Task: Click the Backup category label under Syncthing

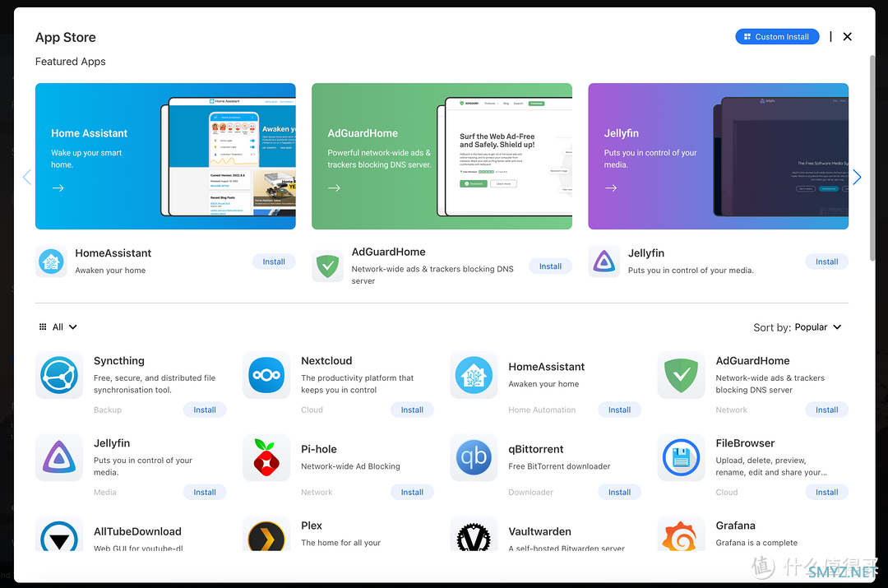Action: coord(108,410)
